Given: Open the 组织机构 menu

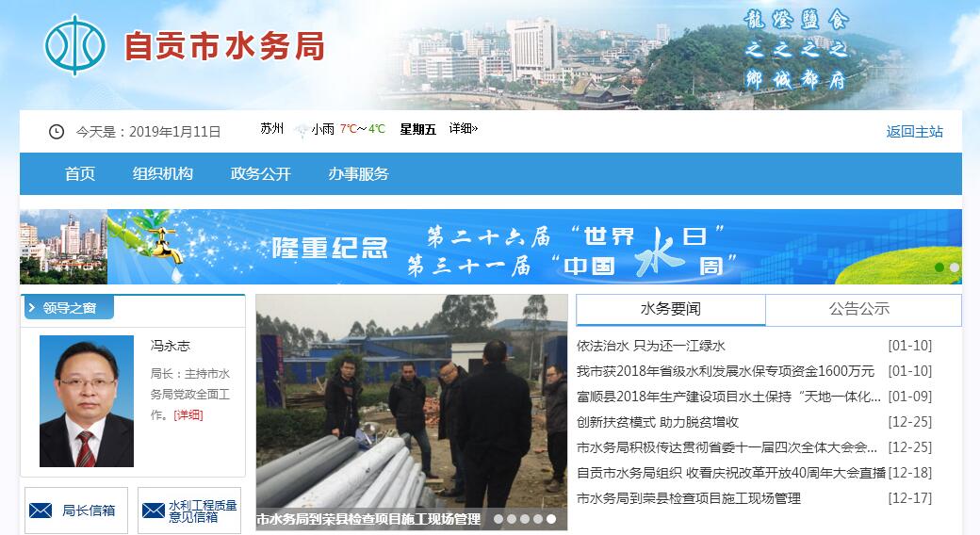Looking at the screenshot, I should point(162,173).
